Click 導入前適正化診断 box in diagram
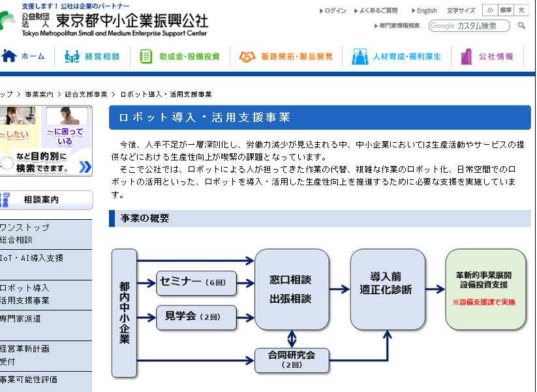 (388, 290)
